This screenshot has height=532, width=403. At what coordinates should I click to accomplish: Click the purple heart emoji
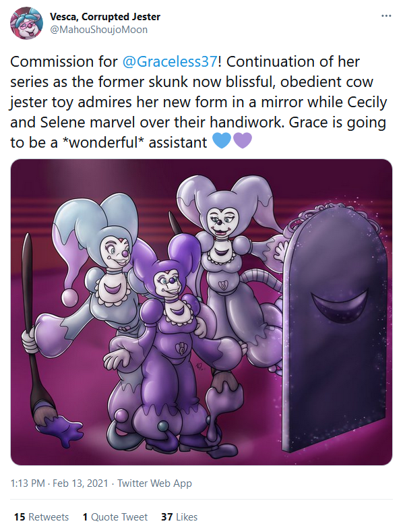[x=242, y=141]
